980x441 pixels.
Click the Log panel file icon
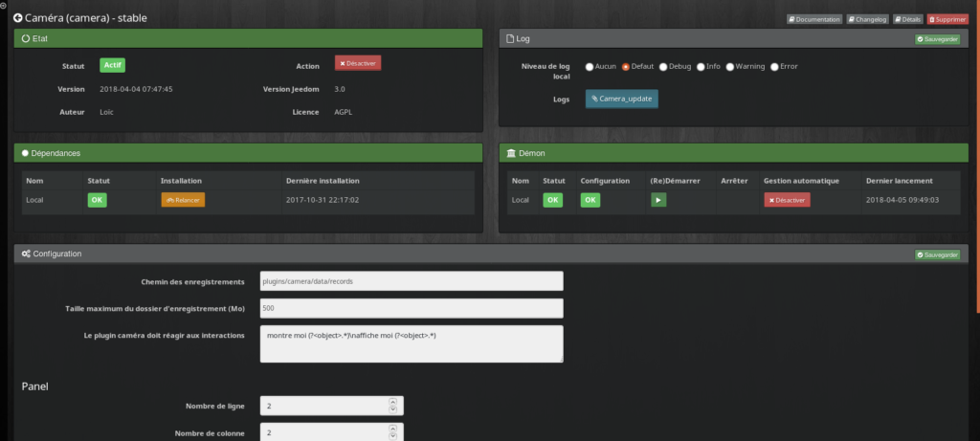510,38
